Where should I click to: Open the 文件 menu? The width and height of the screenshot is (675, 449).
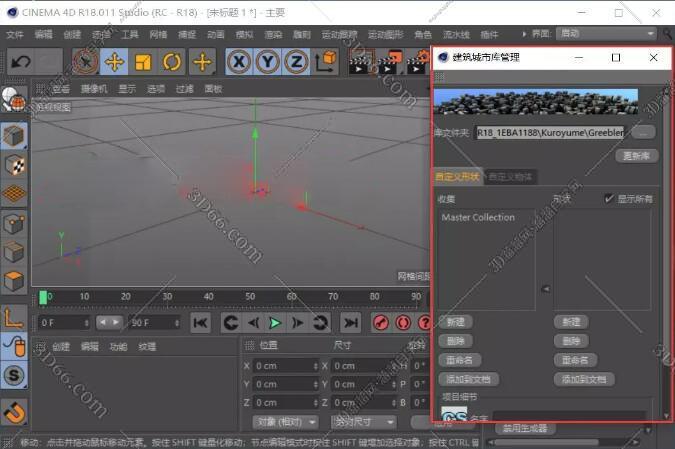15,34
